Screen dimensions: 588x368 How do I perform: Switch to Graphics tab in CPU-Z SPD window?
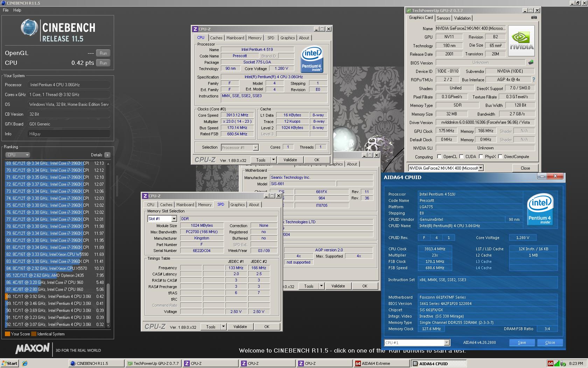(238, 205)
